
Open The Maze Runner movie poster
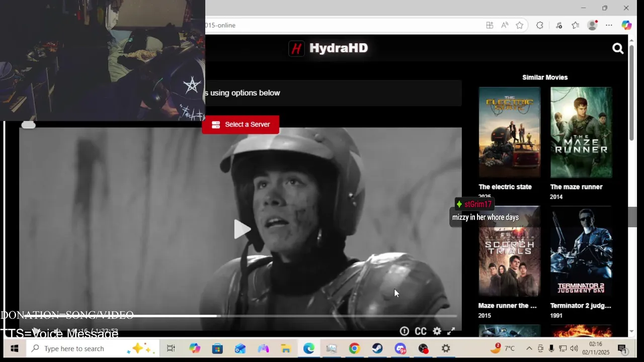[x=581, y=132]
